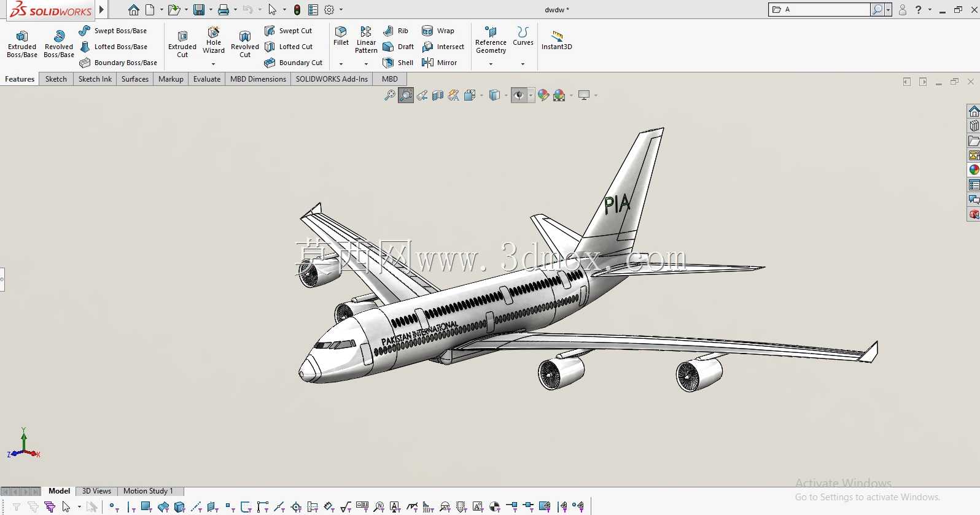Click the Apply Scene icon
Screen dimensions: 980x515
(559, 95)
